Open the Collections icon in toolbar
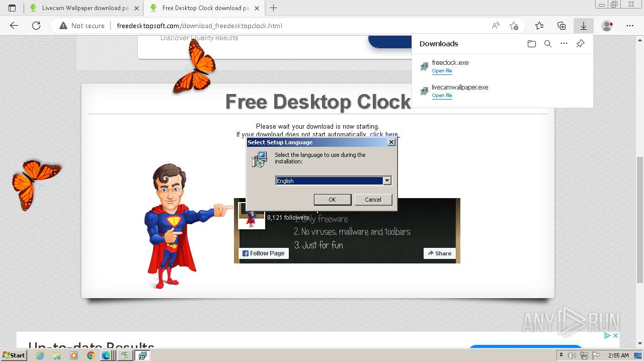Image resolution: width=644 pixels, height=362 pixels. coord(561,26)
